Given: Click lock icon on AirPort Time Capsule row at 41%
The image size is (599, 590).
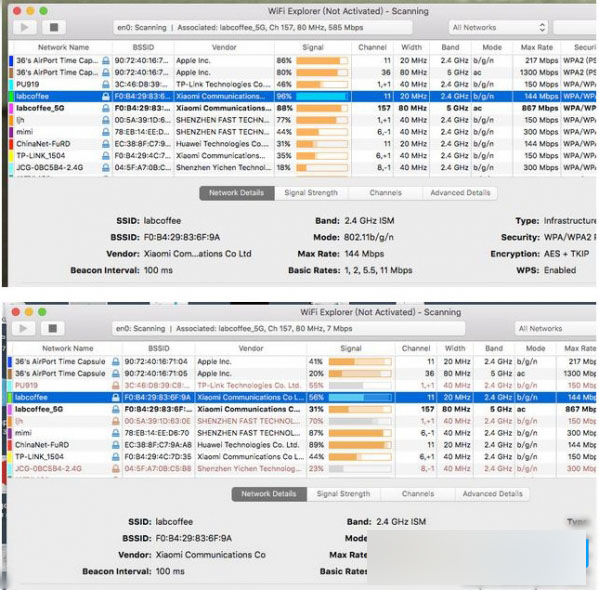Looking at the screenshot, I should (x=115, y=361).
